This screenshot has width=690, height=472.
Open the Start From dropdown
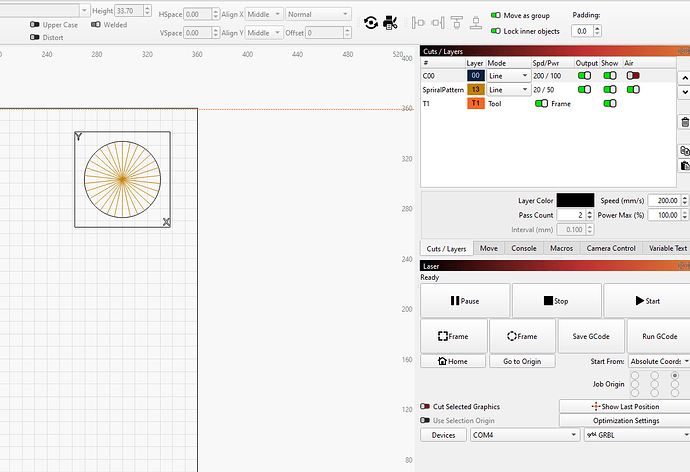pyautogui.click(x=659, y=361)
